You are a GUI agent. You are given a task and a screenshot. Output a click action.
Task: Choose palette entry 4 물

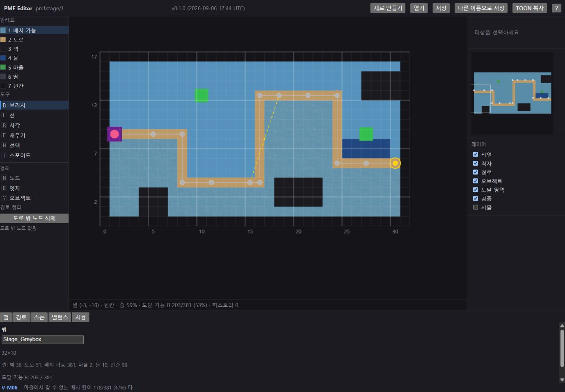tap(34, 58)
